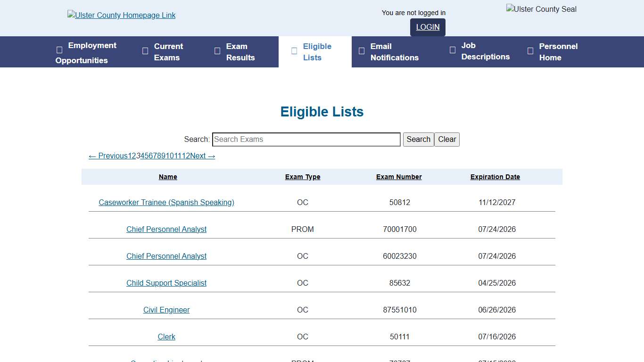Select the Eligible Lists tab
This screenshot has width=644, height=362.
[316, 52]
